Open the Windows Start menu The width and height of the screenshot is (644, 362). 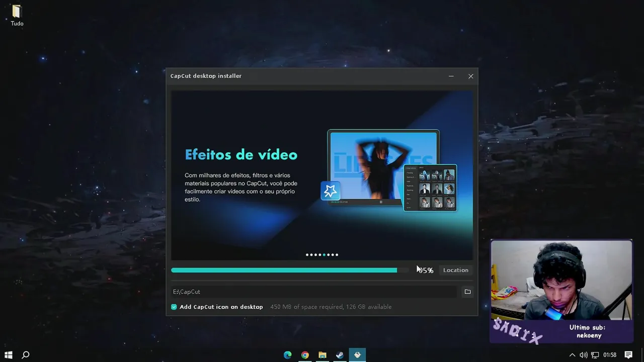pyautogui.click(x=9, y=355)
